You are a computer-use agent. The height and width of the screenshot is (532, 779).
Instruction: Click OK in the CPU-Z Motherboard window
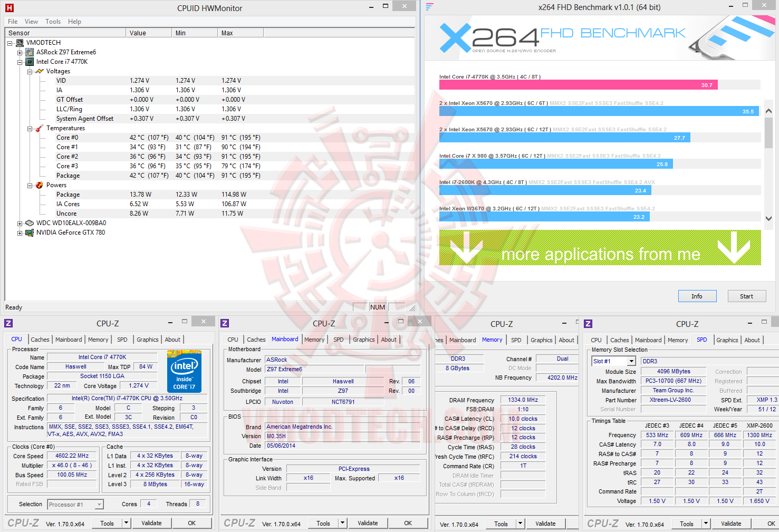click(x=408, y=523)
